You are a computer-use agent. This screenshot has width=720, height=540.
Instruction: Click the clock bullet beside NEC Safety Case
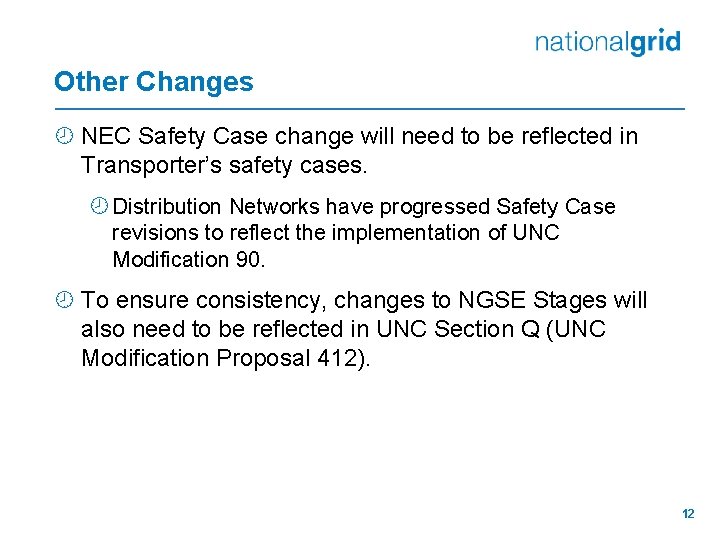[x=64, y=136]
